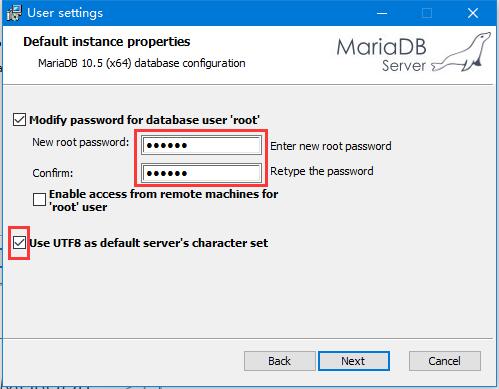This screenshot has height=389, width=499.
Task: Click the MariaDB seal logo
Action: [x=462, y=52]
